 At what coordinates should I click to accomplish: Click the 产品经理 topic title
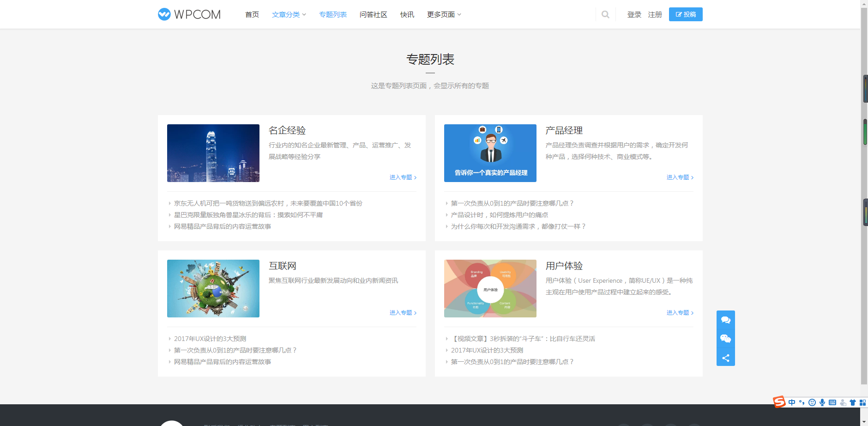(564, 130)
